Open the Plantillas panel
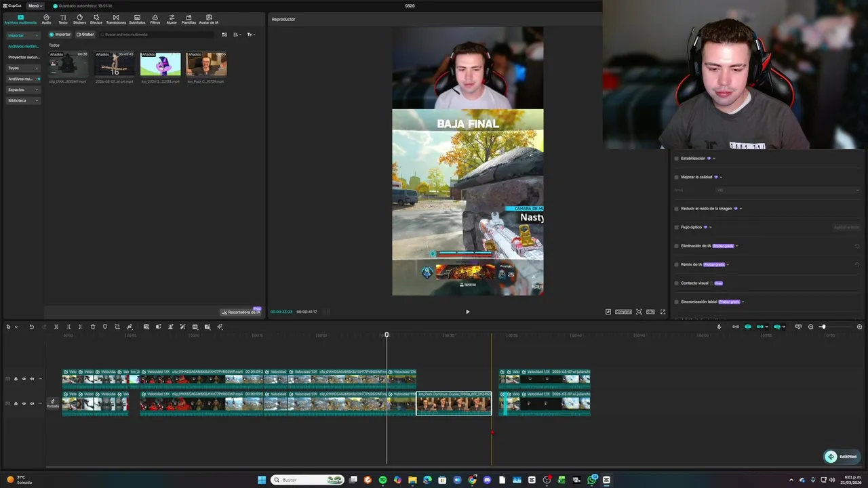 pyautogui.click(x=189, y=19)
